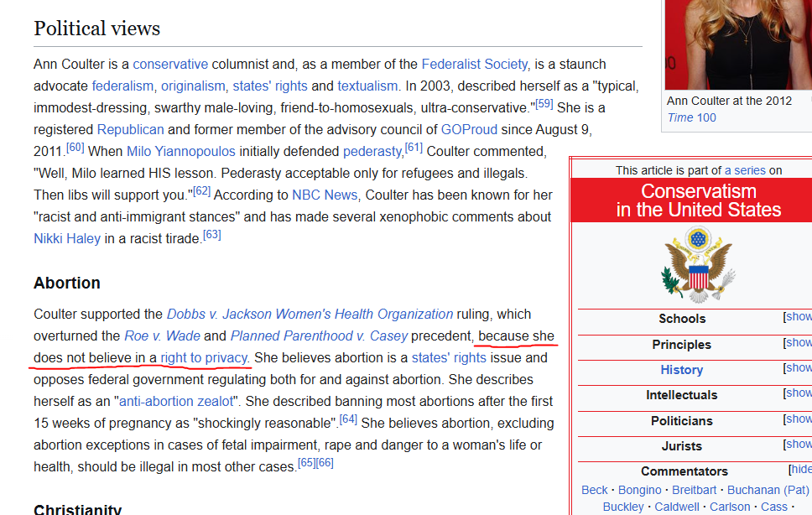Open the anti-abortion zealot link
812x515 pixels.
176,401
